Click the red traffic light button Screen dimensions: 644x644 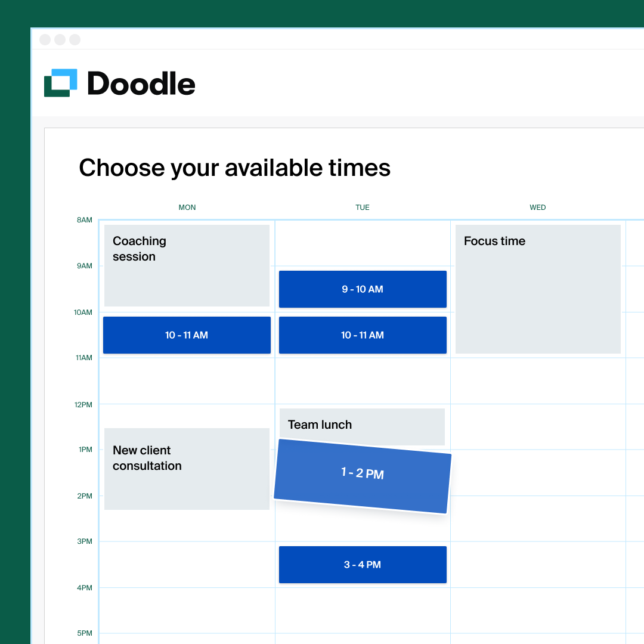[45, 39]
